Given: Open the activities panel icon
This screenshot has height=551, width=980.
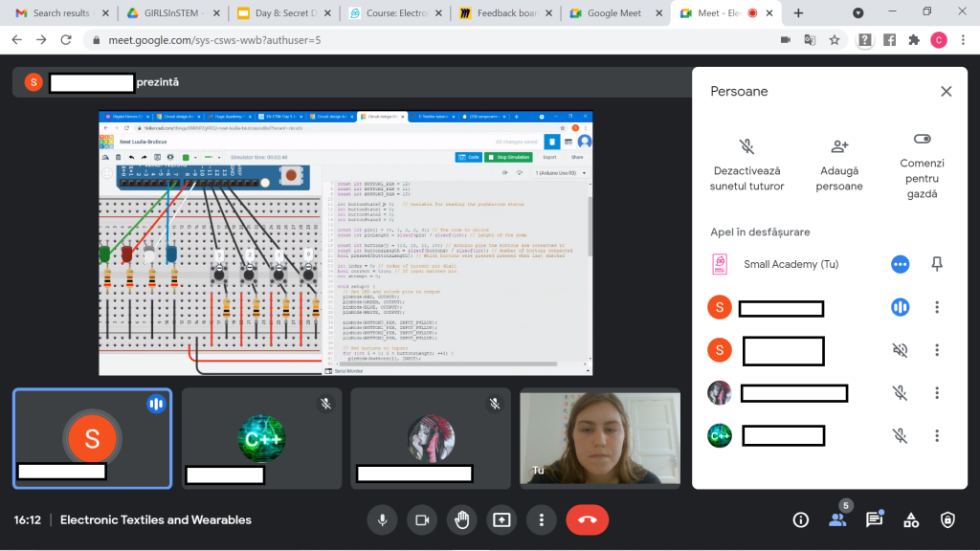Looking at the screenshot, I should click(x=911, y=519).
